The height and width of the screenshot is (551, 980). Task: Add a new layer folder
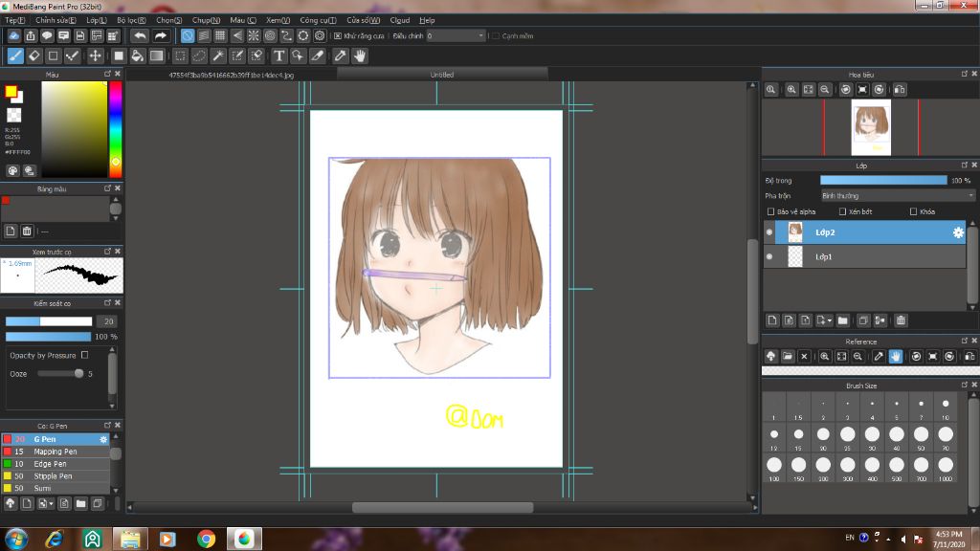click(843, 320)
